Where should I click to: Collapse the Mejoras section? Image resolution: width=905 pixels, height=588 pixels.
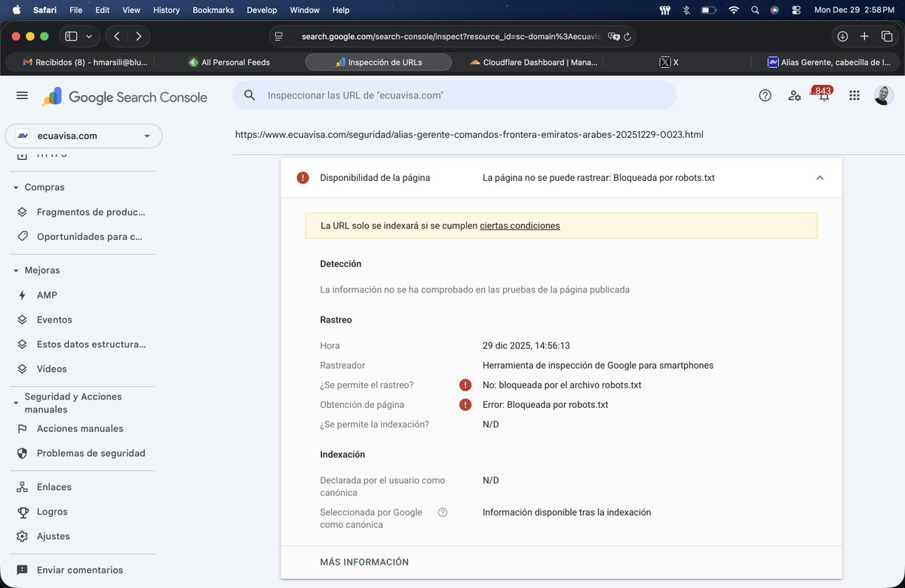(x=16, y=270)
